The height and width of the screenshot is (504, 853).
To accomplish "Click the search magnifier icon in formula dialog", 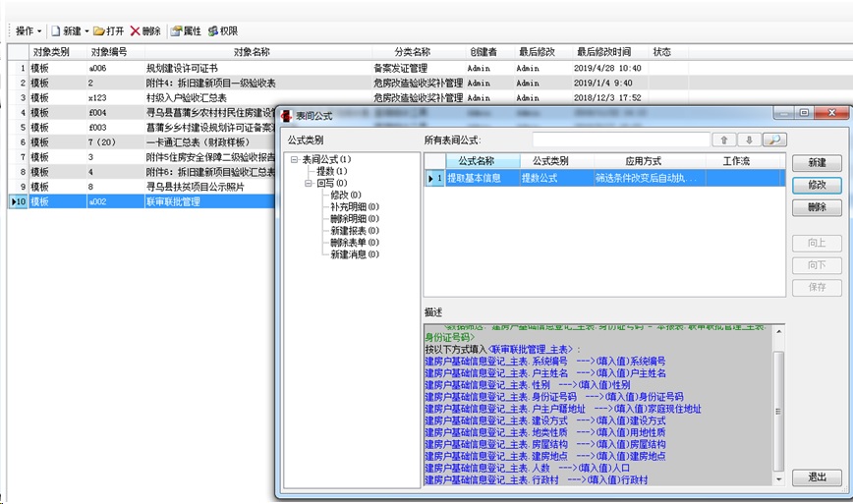I will coord(774,140).
